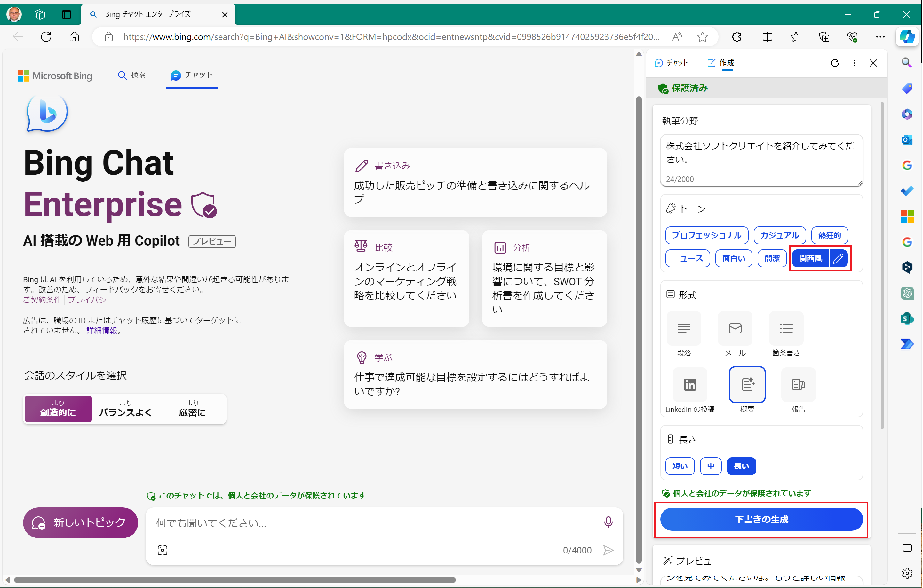The height and width of the screenshot is (588, 923).
Task: Open the To Do checkmark sidebar icon
Action: pyautogui.click(x=907, y=191)
